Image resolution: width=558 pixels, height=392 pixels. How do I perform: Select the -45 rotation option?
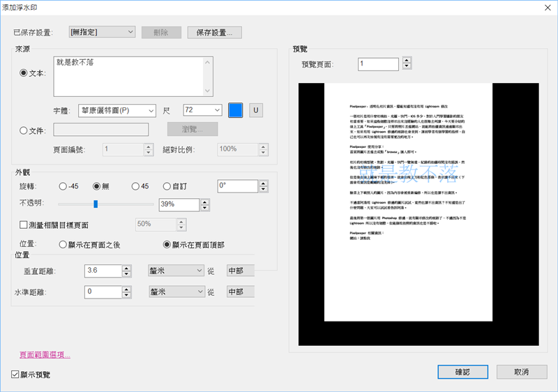point(63,186)
